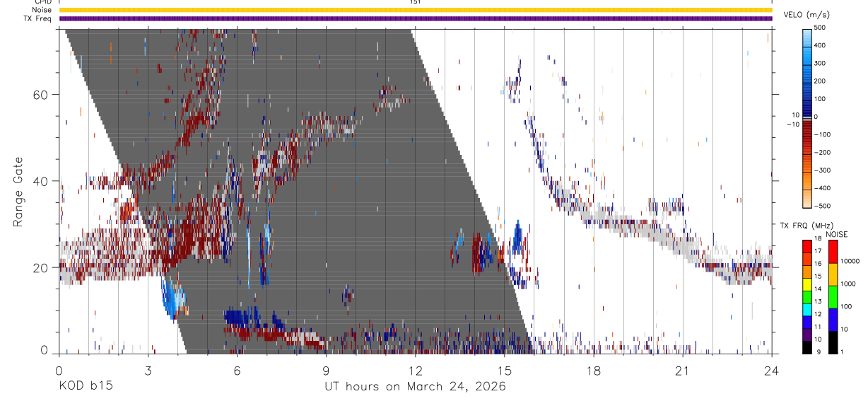Click the 9 tick on UT hours axis
Viewport: 868px width, 401px height.
(x=326, y=370)
